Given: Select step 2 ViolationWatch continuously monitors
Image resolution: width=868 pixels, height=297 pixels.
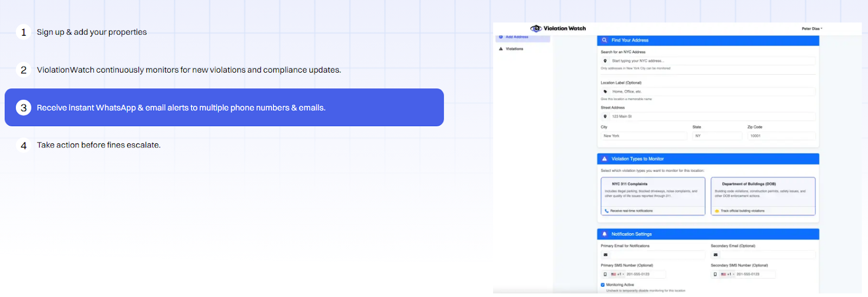Looking at the screenshot, I should [x=224, y=70].
